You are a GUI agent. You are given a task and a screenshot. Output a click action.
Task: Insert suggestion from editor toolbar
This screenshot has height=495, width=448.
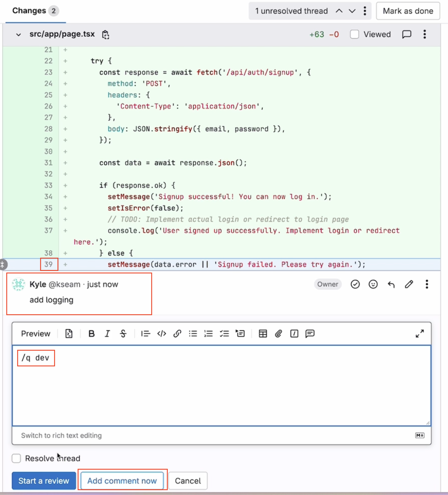click(x=69, y=333)
